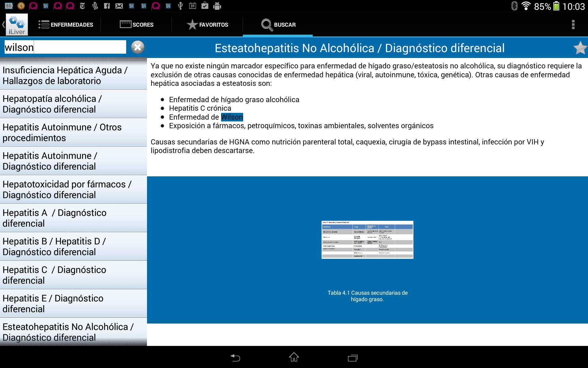Image resolution: width=588 pixels, height=368 pixels.
Task: Open Hepatitis E / Diagnóstico diferencial result
Action: (x=73, y=304)
